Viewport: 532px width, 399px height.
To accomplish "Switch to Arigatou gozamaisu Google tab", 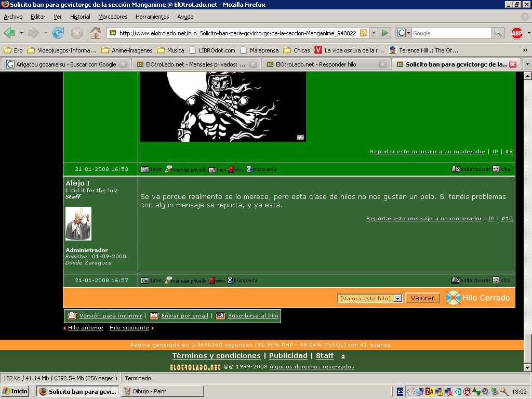I will pos(66,64).
